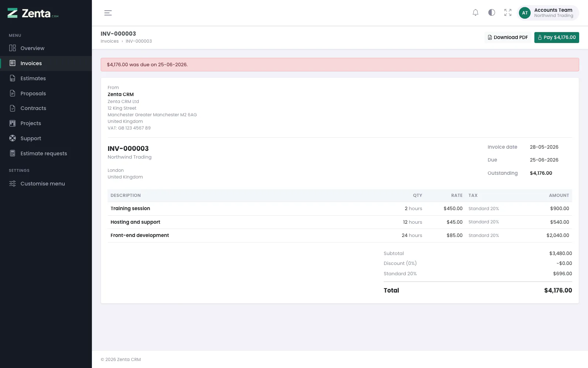Click Customise menu sliders icon
Viewport: 588px width, 368px height.
pyautogui.click(x=12, y=184)
